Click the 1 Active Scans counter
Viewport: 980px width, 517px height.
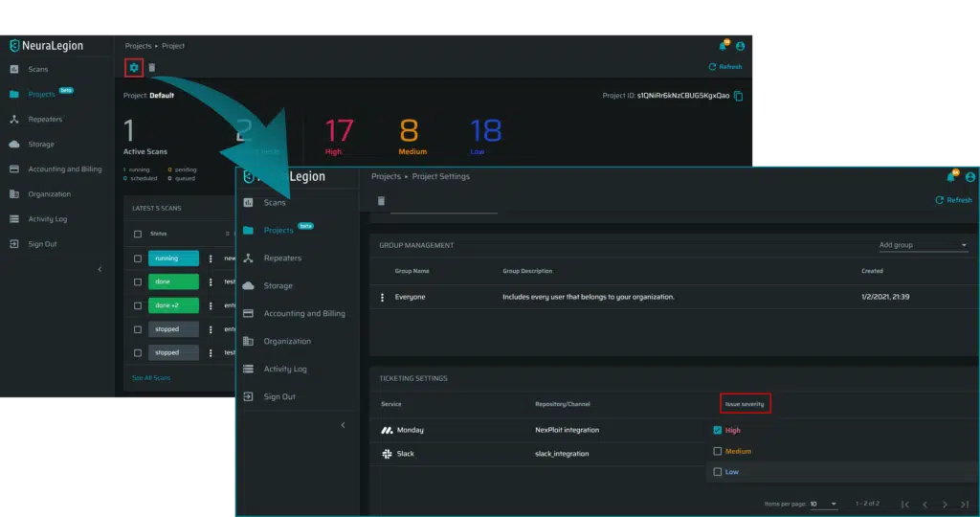145,136
